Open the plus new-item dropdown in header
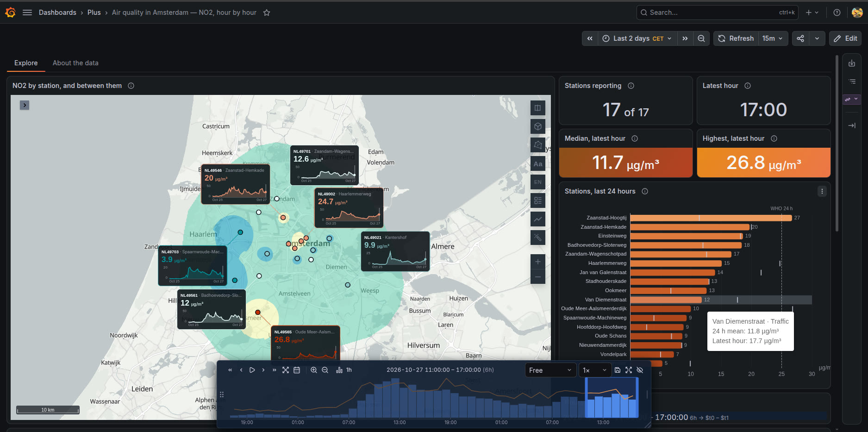 (812, 13)
